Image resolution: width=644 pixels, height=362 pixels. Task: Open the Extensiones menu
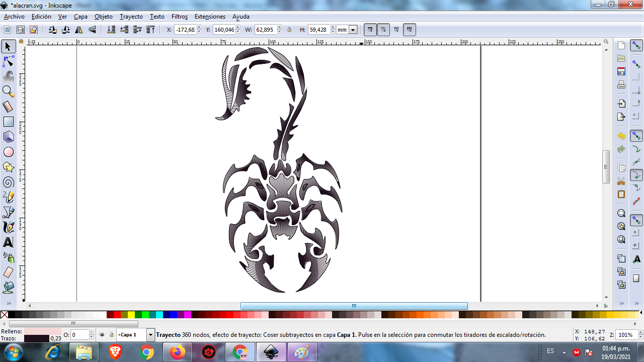click(x=210, y=17)
